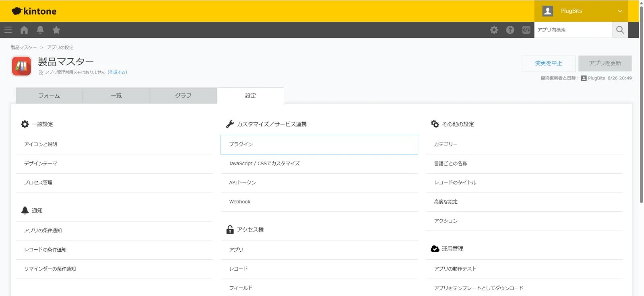Switch to the フォーム tab
Viewport: 644px width, 296px height.
click(49, 96)
